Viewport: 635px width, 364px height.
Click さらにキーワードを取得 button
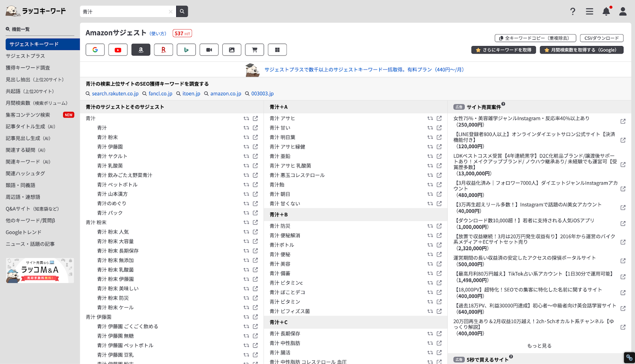coord(504,50)
